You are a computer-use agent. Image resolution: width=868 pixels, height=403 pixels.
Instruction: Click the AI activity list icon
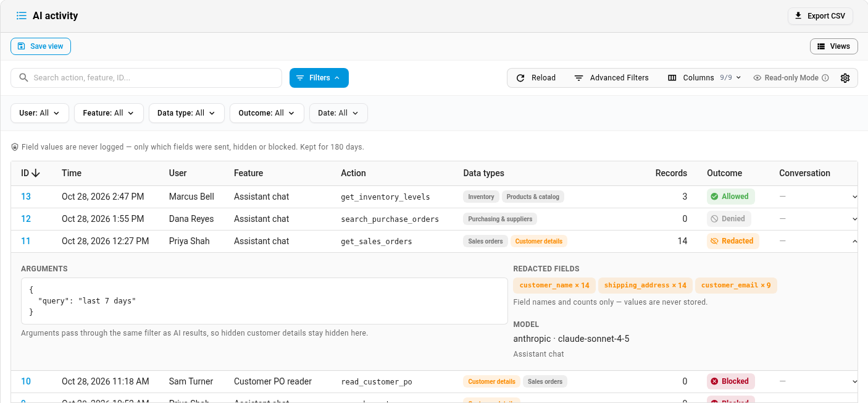22,15
